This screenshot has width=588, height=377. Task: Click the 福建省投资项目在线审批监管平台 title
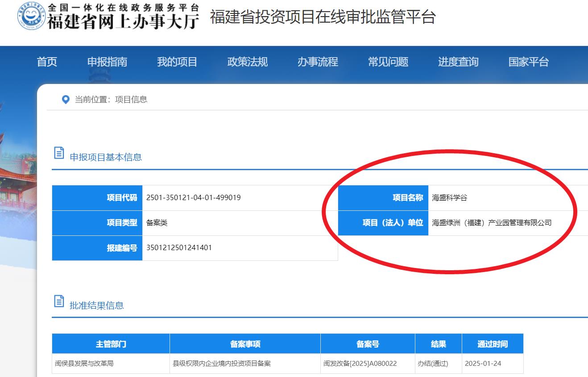pyautogui.click(x=323, y=17)
